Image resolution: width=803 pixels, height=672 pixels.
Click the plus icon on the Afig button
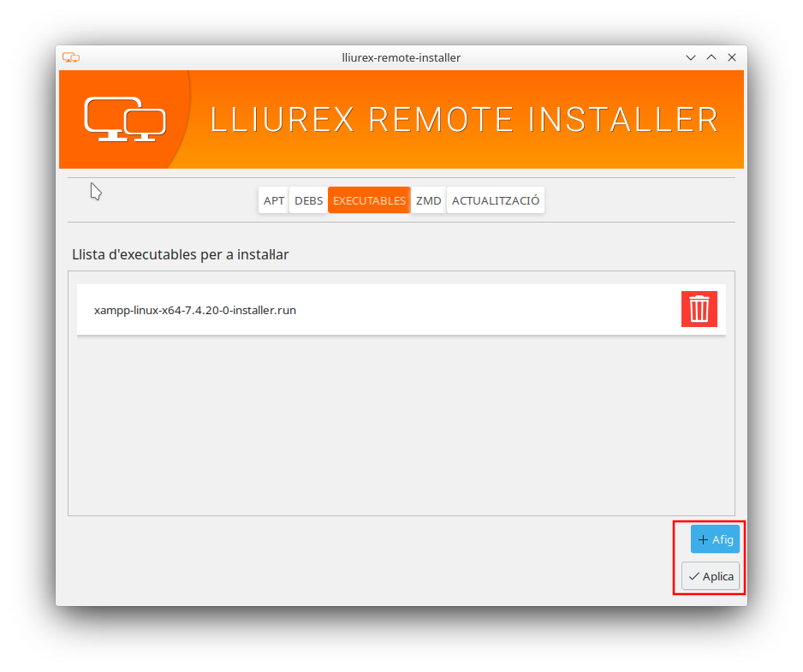coord(703,540)
